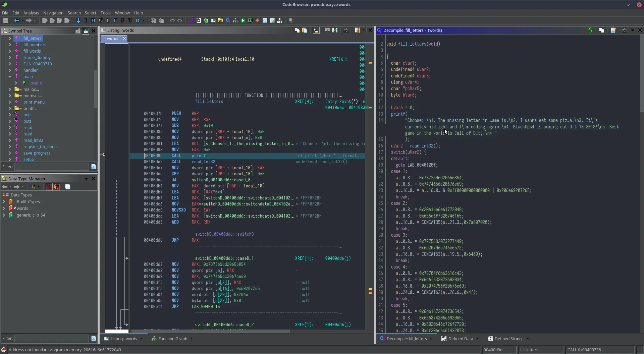The image size is (644, 354).
Task: Click collapse-all icon in Data Type Manager
Action: point(68,187)
